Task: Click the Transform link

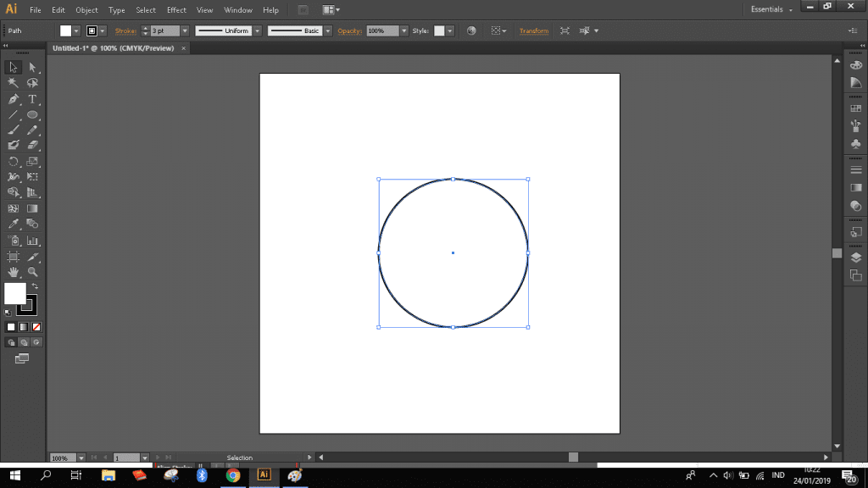Action: 533,30
